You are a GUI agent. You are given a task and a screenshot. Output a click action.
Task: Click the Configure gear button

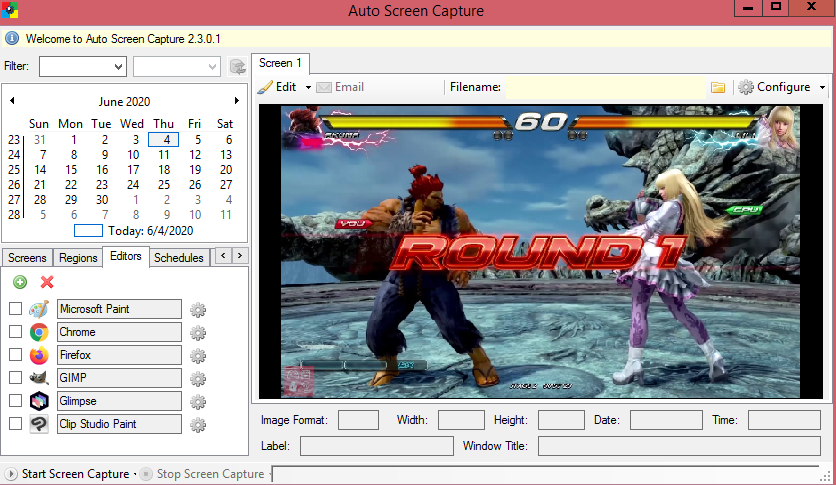click(x=775, y=87)
